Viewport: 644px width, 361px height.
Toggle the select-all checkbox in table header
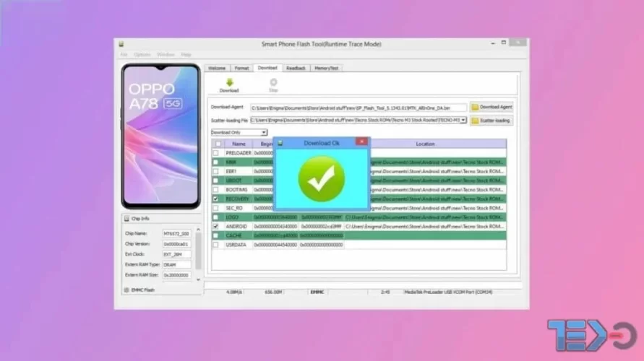pos(218,144)
